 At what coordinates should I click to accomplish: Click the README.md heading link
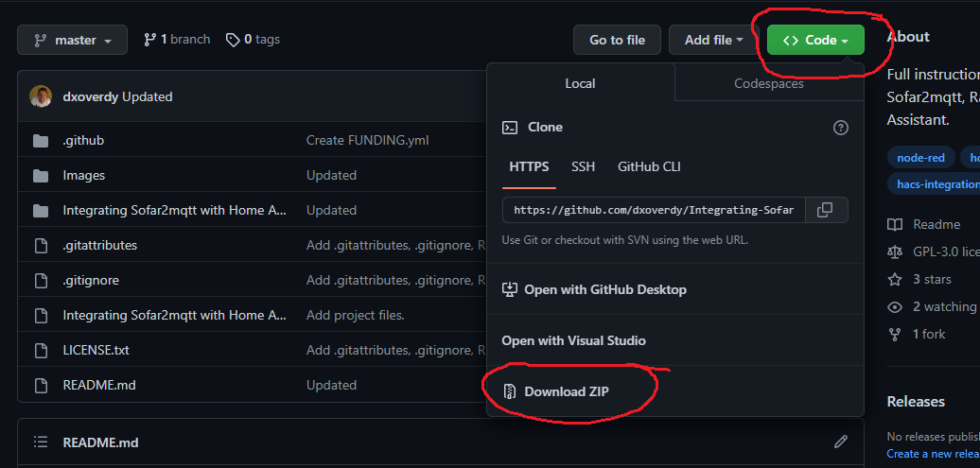click(x=100, y=443)
